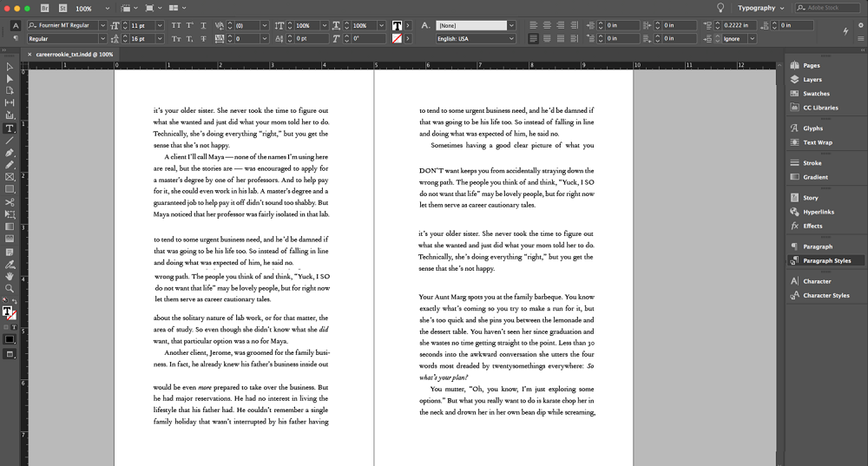Click the Quick Apply lightning bolt icon
Screen dimensions: 868x466
tap(846, 31)
